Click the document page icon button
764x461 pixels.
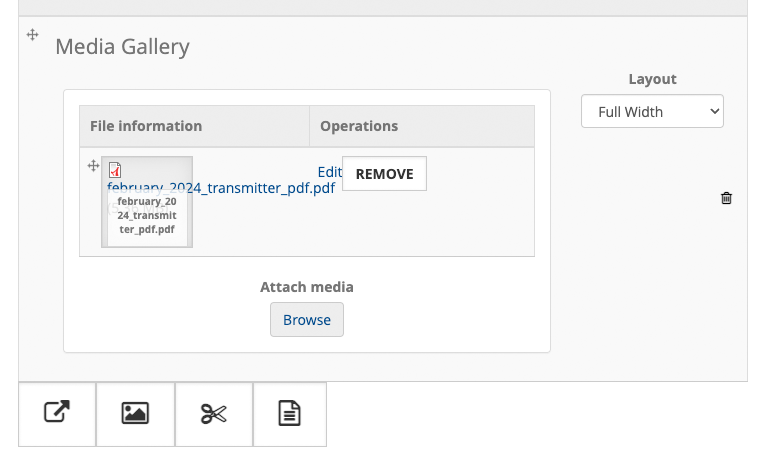(289, 414)
